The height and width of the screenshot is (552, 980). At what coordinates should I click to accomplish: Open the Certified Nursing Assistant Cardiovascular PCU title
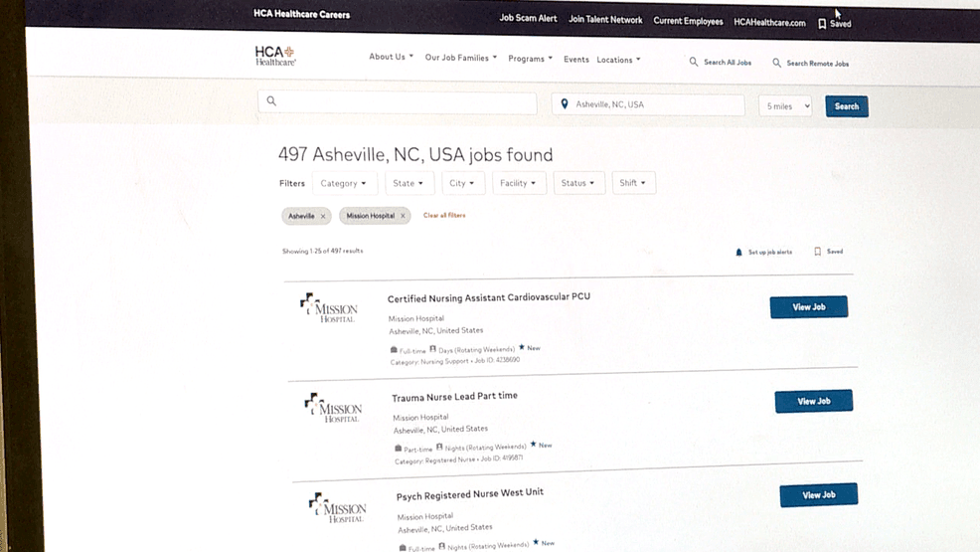(x=489, y=297)
